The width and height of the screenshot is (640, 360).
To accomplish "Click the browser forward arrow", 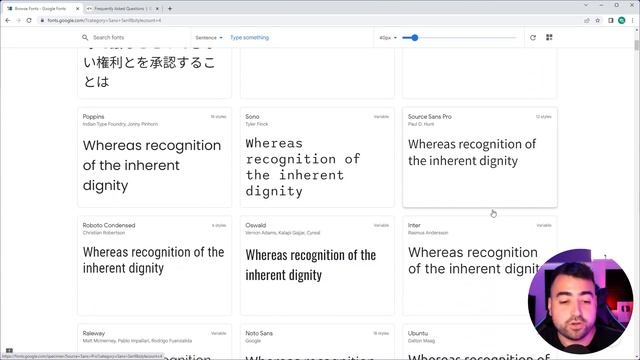I will point(18,20).
